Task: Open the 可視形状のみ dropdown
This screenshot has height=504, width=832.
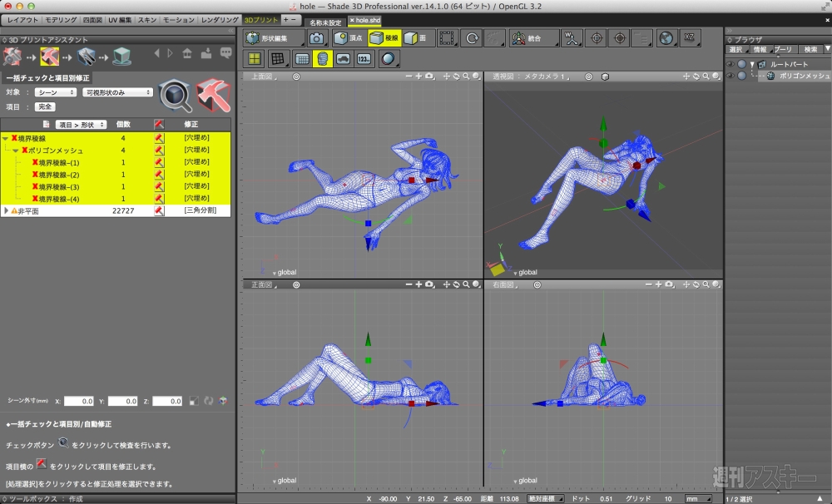Action: pyautogui.click(x=117, y=92)
